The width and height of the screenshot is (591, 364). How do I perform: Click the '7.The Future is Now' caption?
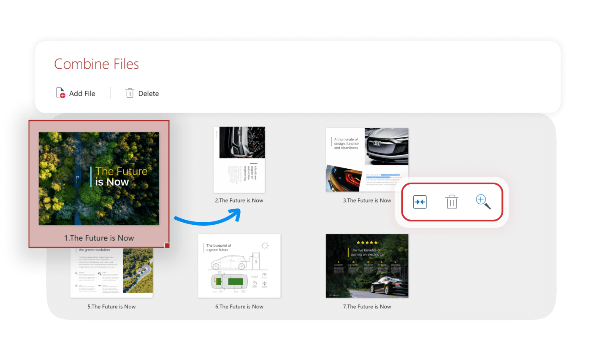pos(367,307)
